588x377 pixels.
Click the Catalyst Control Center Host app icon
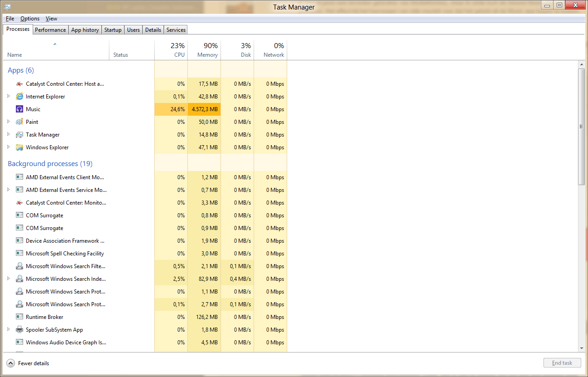(20, 84)
